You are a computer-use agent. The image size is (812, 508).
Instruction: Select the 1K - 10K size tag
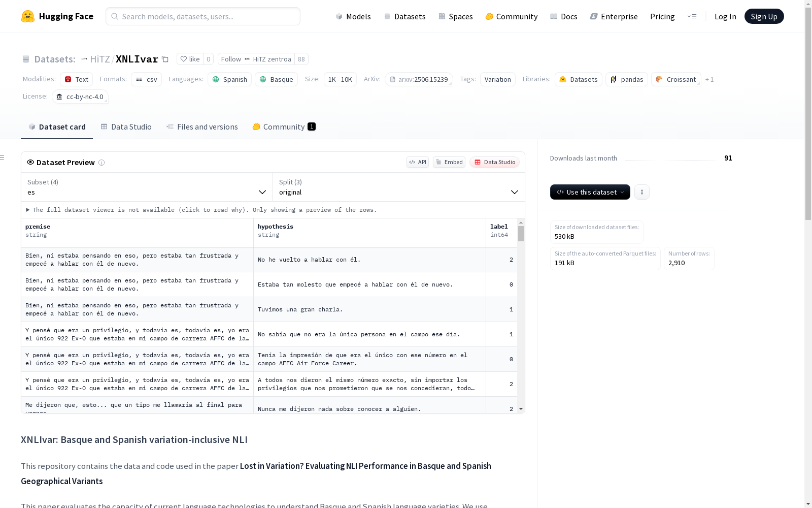click(x=340, y=79)
